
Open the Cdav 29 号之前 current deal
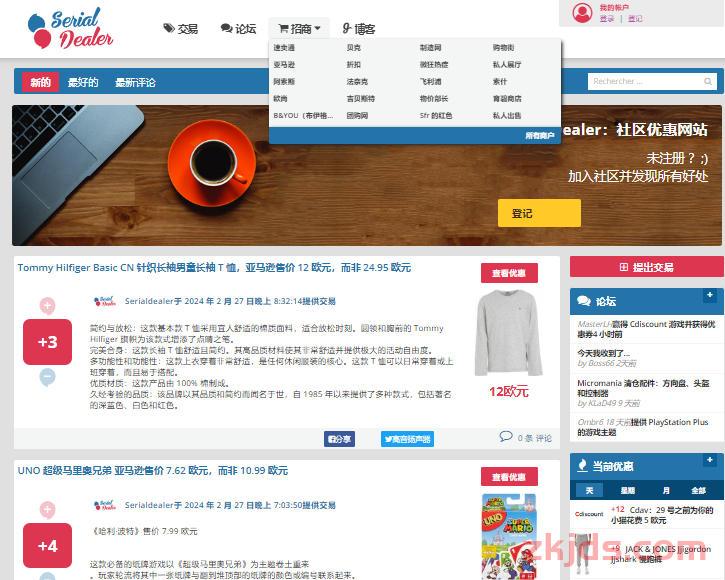(662, 515)
